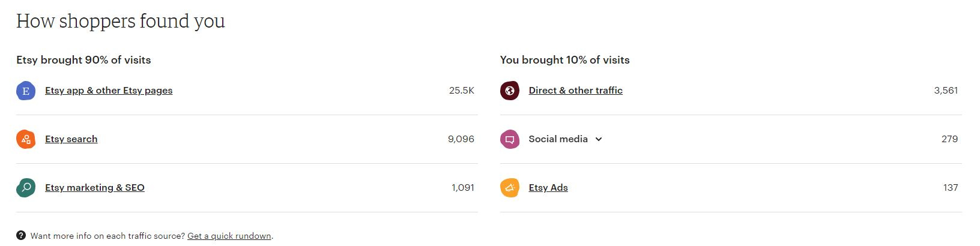980x246 pixels.
Task: Click the 9,096 Etsy search visits count
Action: point(461,139)
